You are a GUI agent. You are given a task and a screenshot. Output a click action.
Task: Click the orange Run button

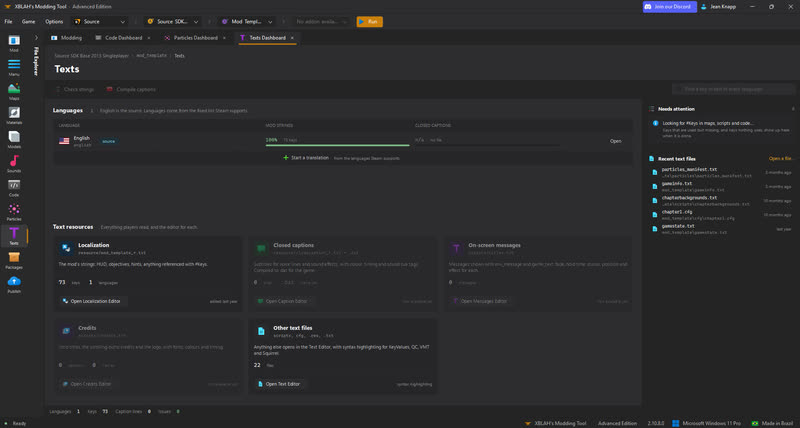(x=369, y=21)
